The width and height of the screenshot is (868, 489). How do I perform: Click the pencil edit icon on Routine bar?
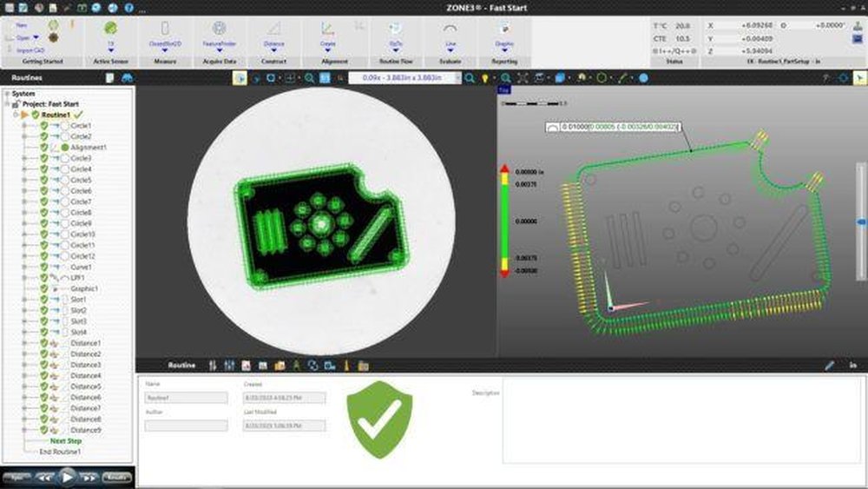[829, 366]
